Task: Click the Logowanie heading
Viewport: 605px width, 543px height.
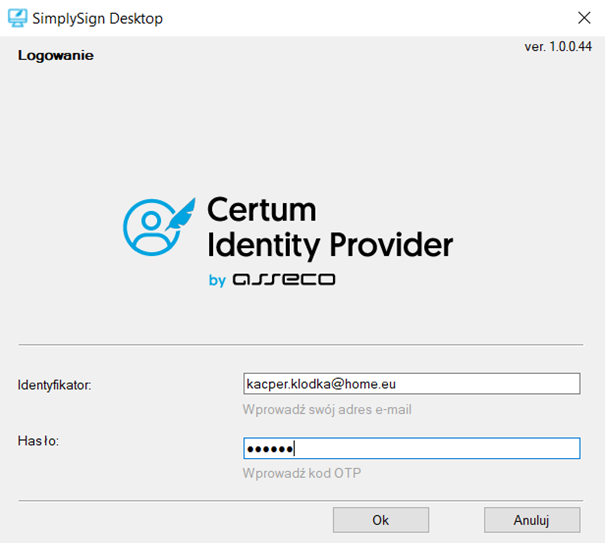Action: (x=56, y=56)
